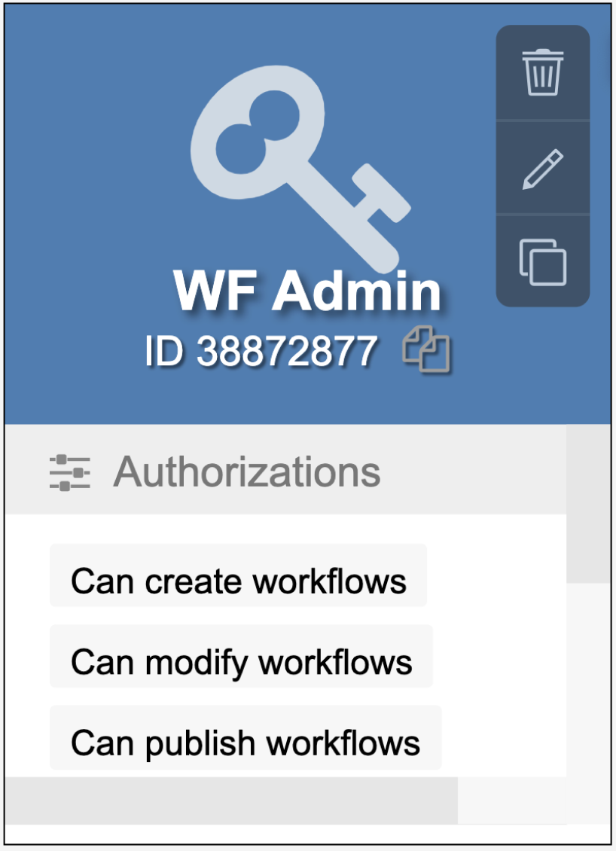
Task: Click the ID 38872877 text
Action: click(261, 351)
